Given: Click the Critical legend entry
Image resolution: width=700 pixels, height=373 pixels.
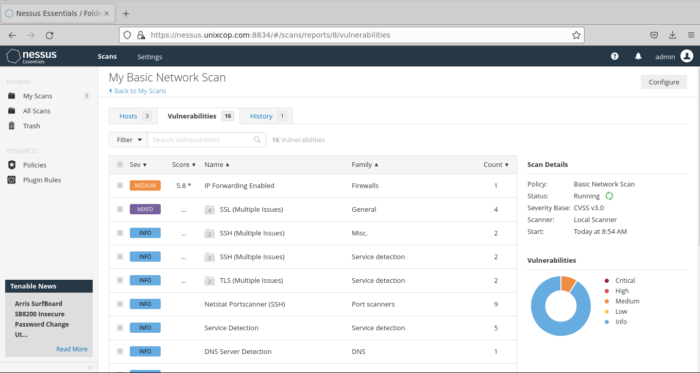Looking at the screenshot, I should click(x=620, y=281).
